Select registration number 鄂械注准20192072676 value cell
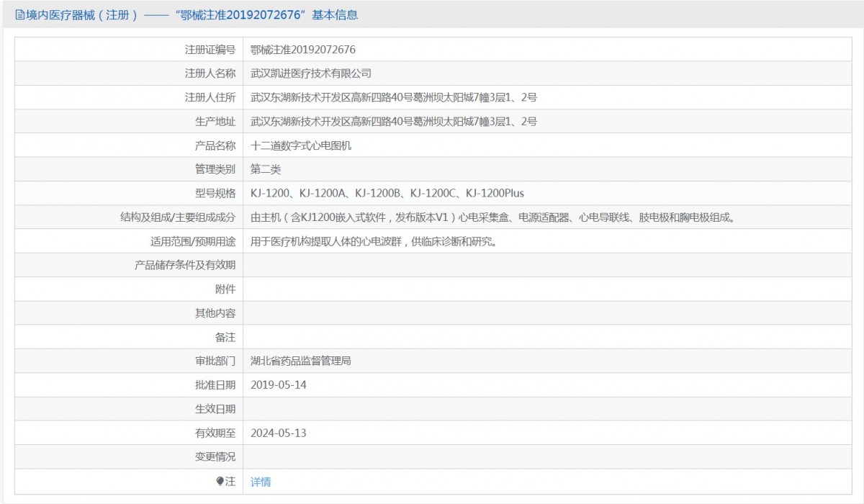The width and height of the screenshot is (864, 504). point(547,50)
